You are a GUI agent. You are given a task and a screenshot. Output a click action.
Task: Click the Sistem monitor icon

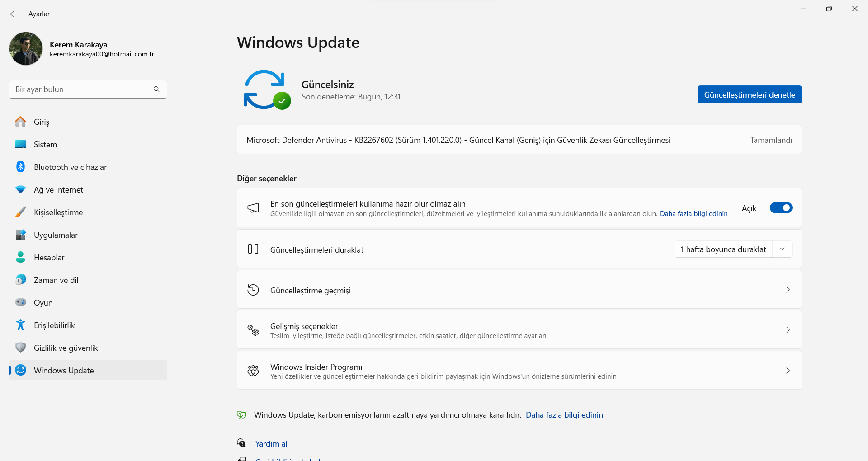(20, 144)
